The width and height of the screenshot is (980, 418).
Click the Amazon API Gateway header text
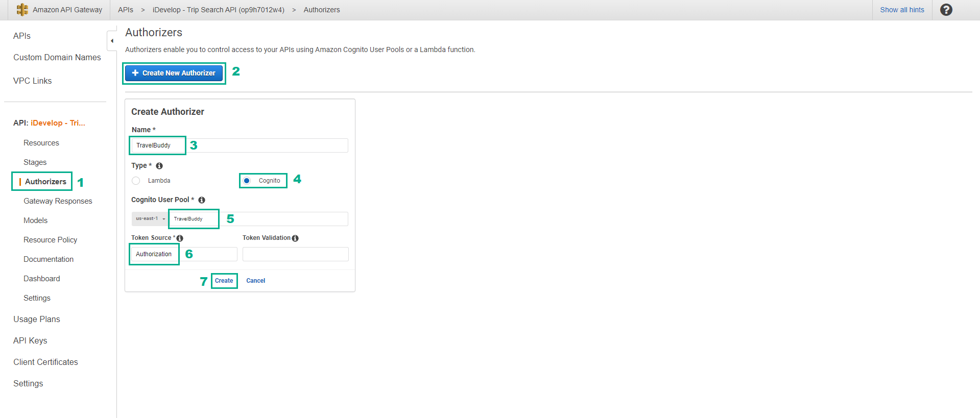pos(67,10)
